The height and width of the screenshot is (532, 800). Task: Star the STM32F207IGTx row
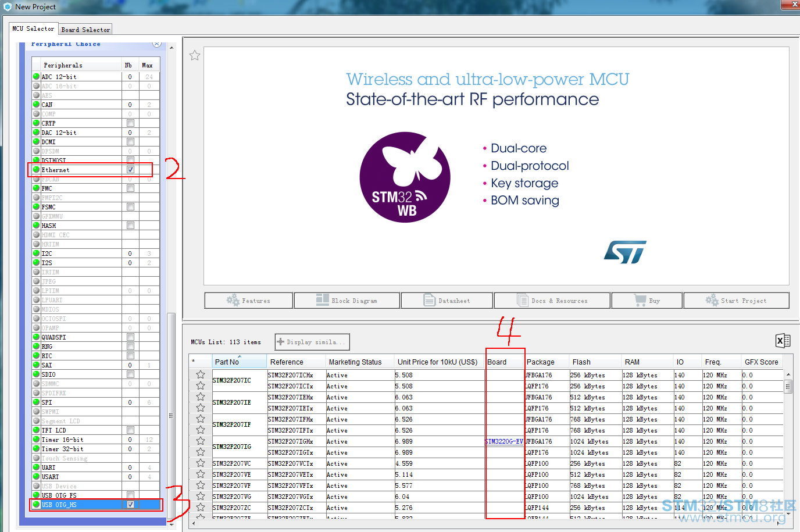(201, 452)
